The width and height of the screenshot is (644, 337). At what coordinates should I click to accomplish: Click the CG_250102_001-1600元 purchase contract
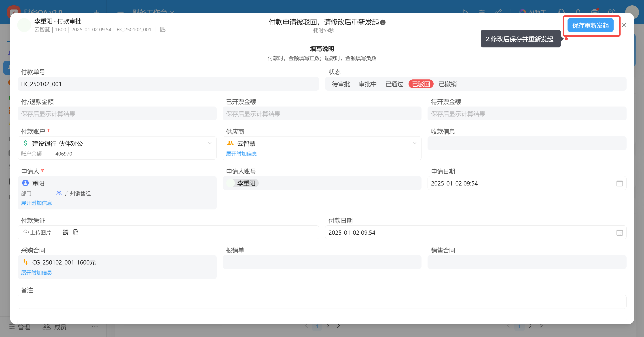(x=64, y=262)
